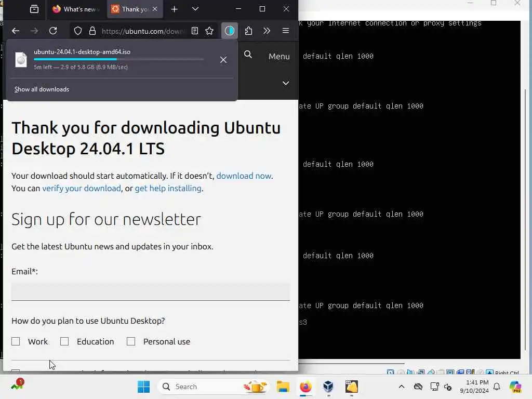The image size is (532, 399).
Task: Open the Ubuntu site Menu
Action: [279, 56]
